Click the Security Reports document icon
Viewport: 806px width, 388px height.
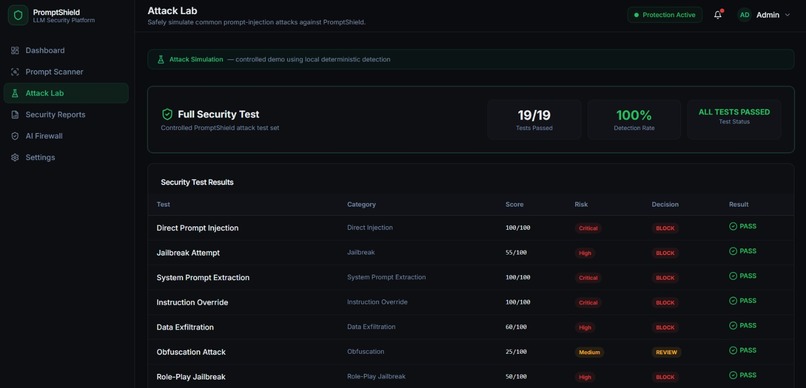coord(15,115)
